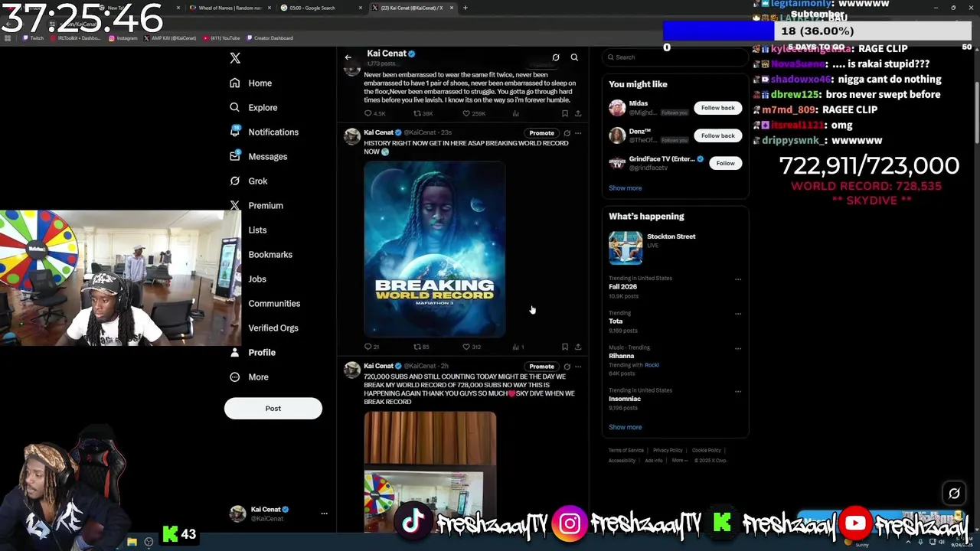The image size is (980, 551).
Task: Click the Grok icon in profile header
Action: (556, 57)
